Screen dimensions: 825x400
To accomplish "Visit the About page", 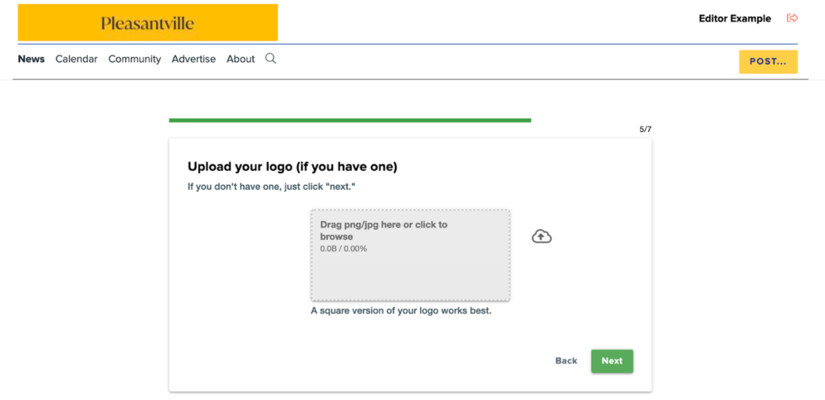I will tap(240, 59).
